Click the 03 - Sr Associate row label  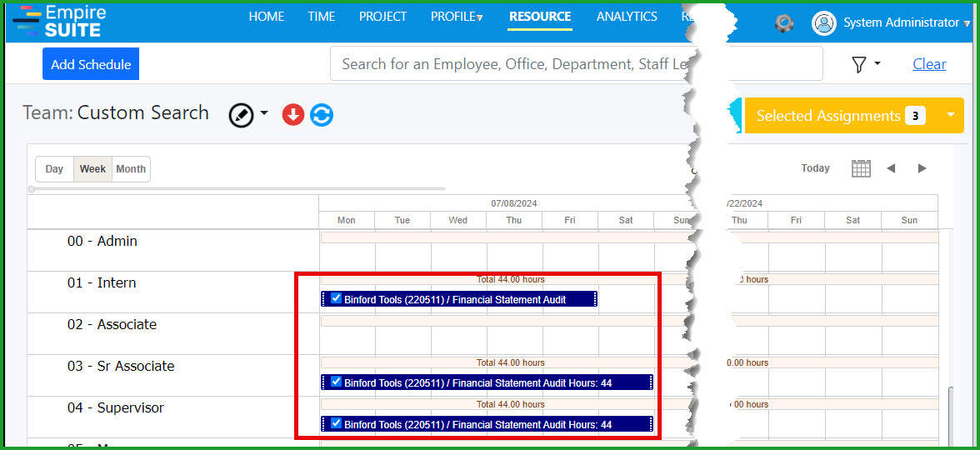(121, 367)
